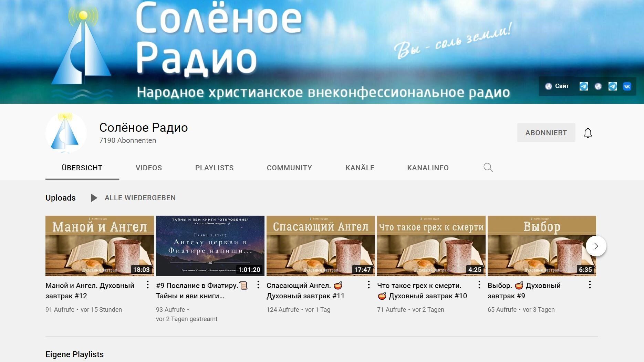Click the channel banner image
The width and height of the screenshot is (644, 362).
[x=322, y=52]
